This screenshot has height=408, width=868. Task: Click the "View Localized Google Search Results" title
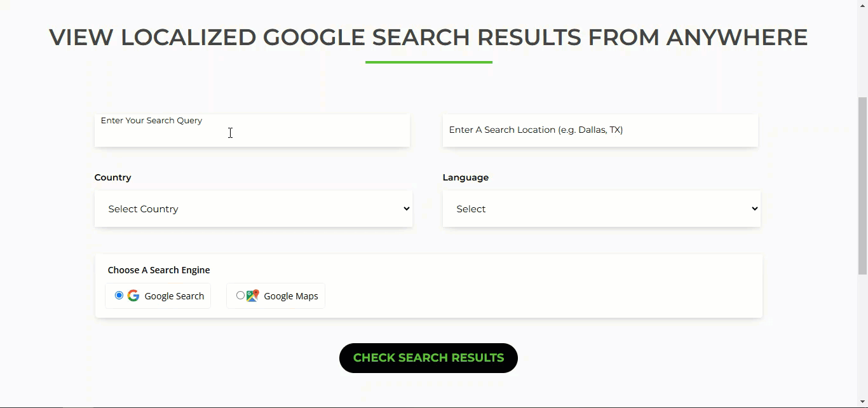point(428,37)
